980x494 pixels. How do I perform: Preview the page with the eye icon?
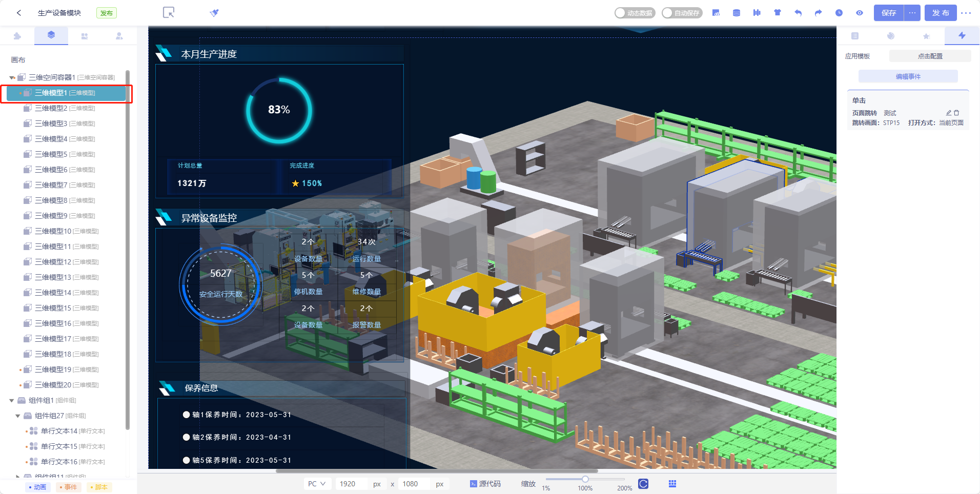coord(860,13)
